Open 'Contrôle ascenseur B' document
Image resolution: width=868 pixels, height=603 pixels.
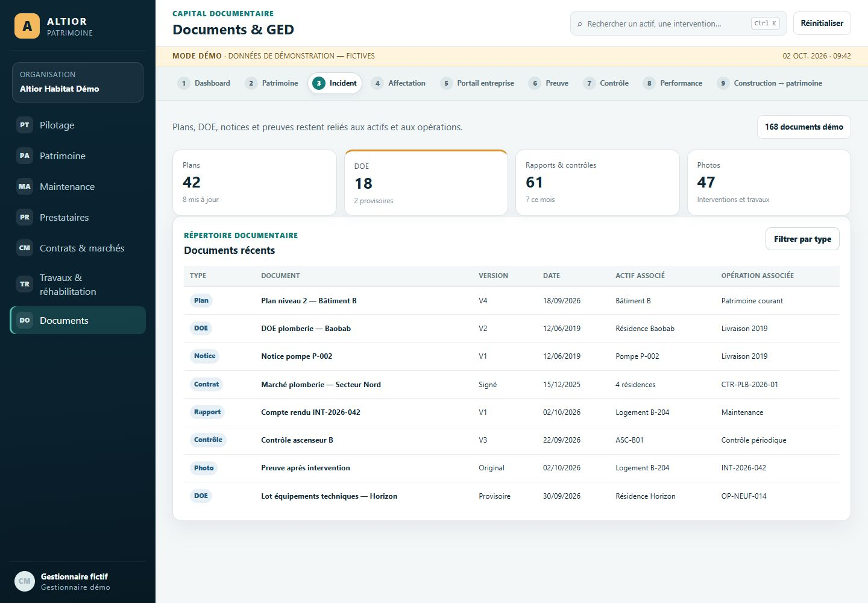297,440
